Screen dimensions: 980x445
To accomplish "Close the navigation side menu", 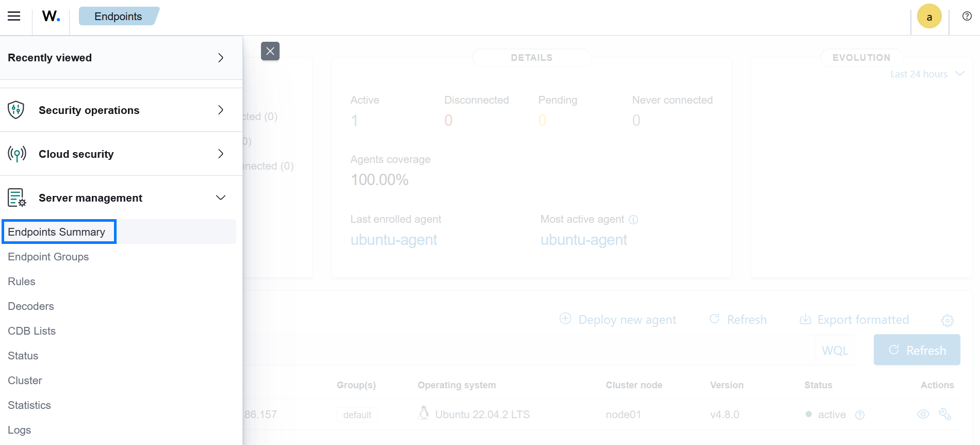I will [x=270, y=51].
